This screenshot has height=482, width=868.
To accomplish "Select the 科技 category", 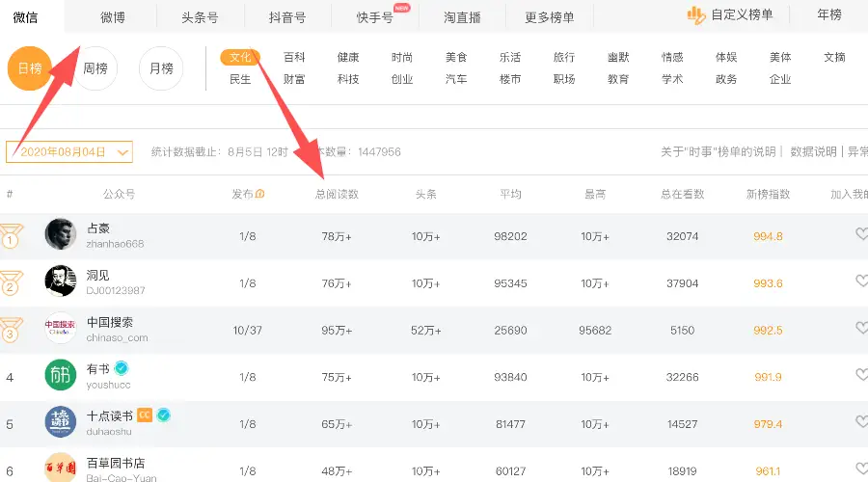I will coord(348,79).
